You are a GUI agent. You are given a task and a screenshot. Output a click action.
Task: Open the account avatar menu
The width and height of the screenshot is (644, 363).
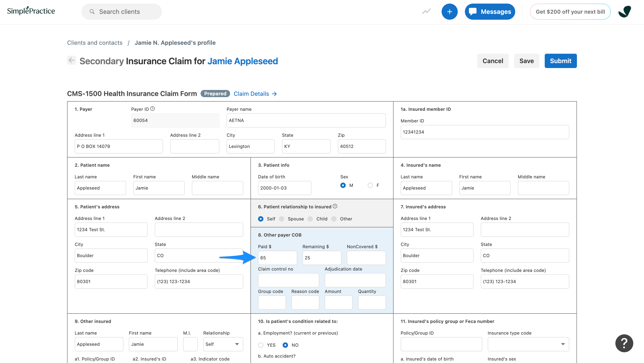pos(625,11)
